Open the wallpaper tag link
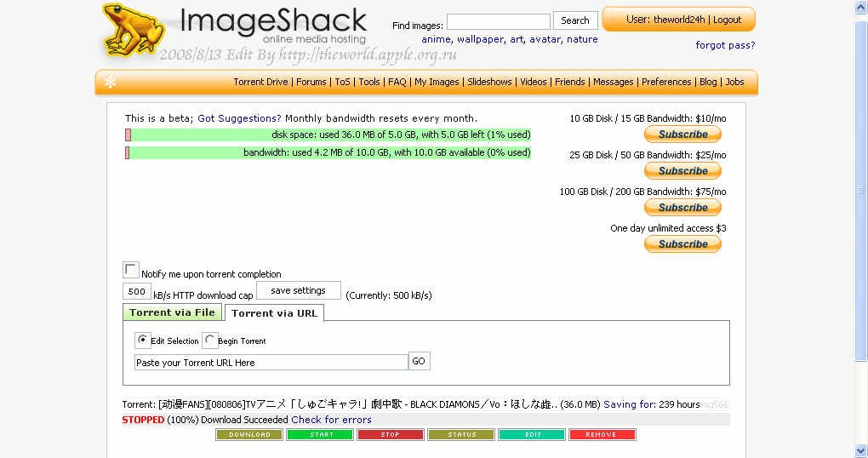The width and height of the screenshot is (868, 458). (481, 39)
